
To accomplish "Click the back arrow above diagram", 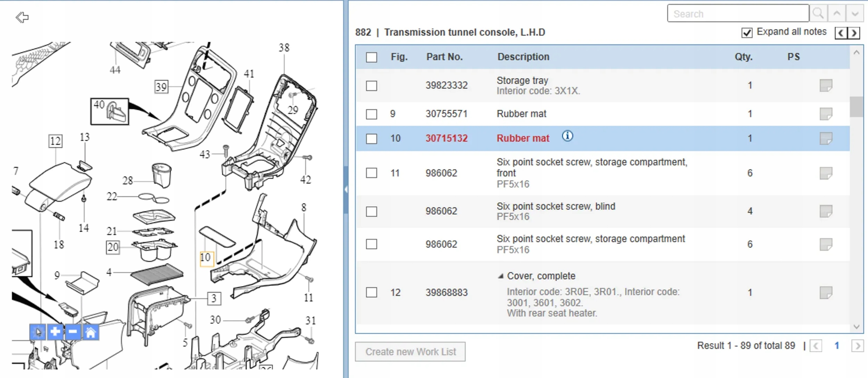I will point(22,17).
